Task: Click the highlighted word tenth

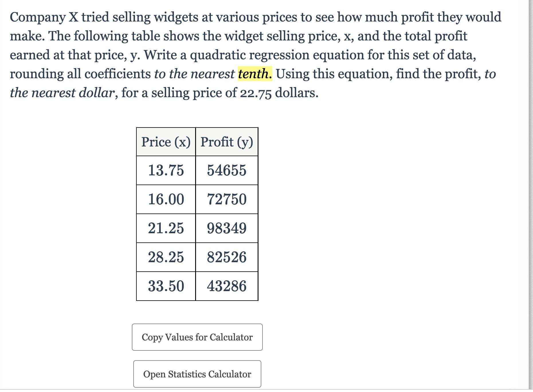Action: (255, 74)
